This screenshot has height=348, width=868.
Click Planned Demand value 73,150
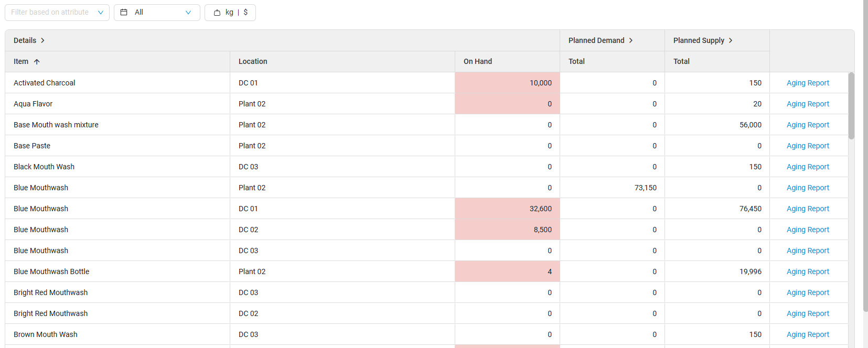pos(645,188)
